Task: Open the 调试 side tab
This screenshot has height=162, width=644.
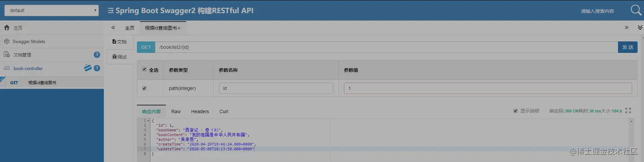Action: coord(120,57)
